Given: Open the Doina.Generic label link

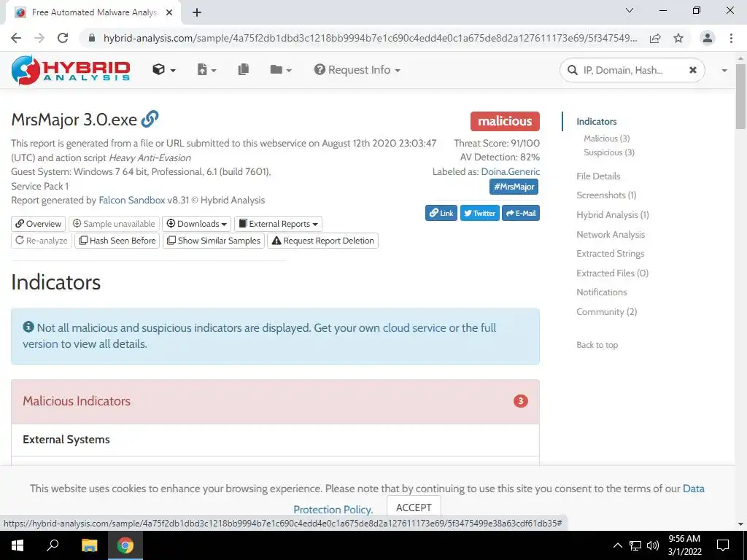Looking at the screenshot, I should tap(510, 171).
